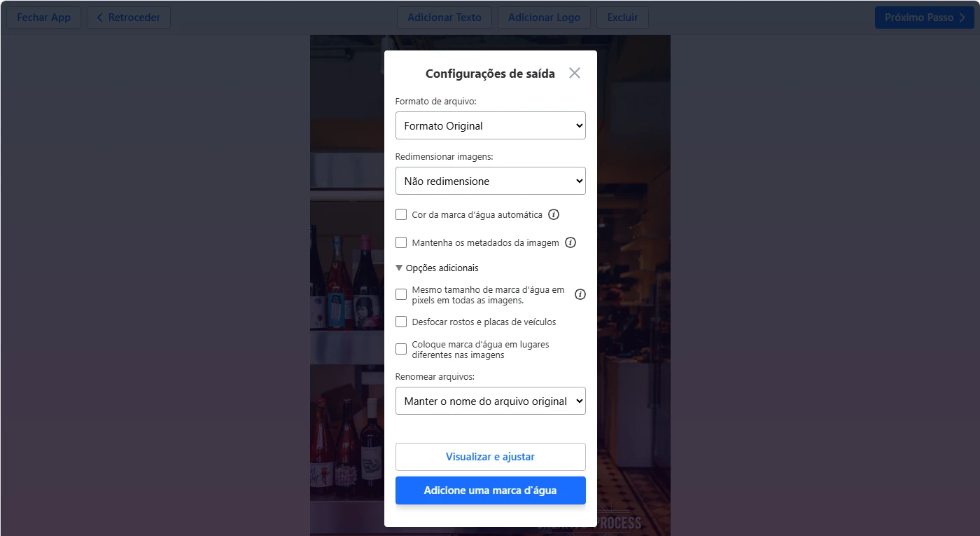The height and width of the screenshot is (536, 980).
Task: Check "Mantenha os metadados da imagem"
Action: 401,242
